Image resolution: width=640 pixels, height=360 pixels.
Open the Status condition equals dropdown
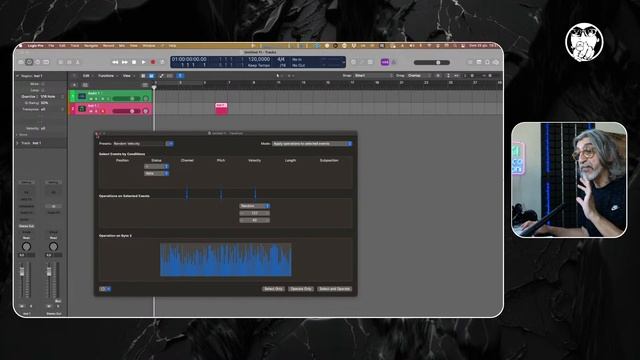(156, 167)
